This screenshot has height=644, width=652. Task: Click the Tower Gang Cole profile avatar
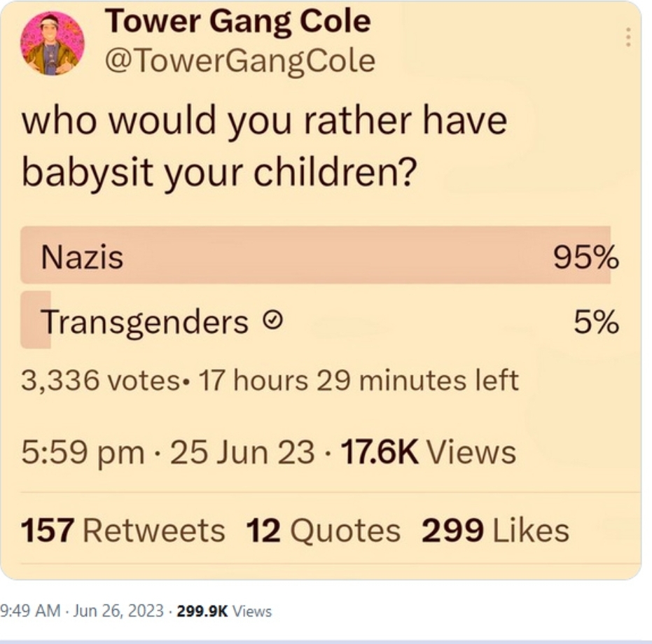point(53,43)
